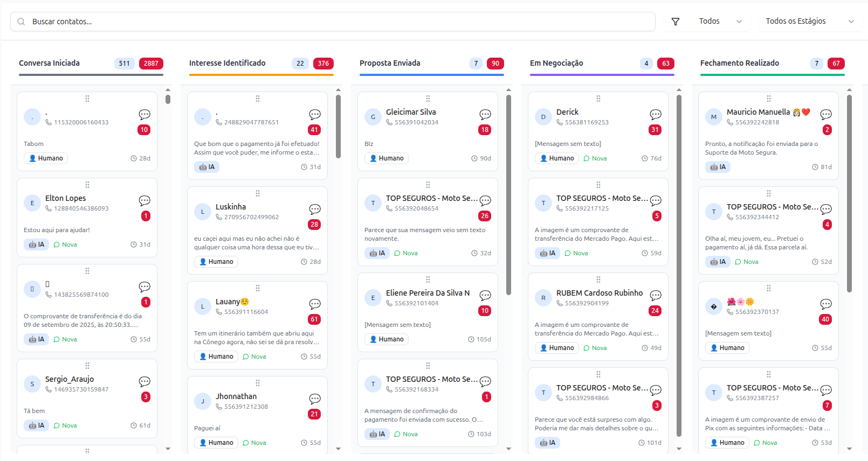868x461 pixels.
Task: Click count badge 22 in Interesse Identificado
Action: click(x=300, y=64)
